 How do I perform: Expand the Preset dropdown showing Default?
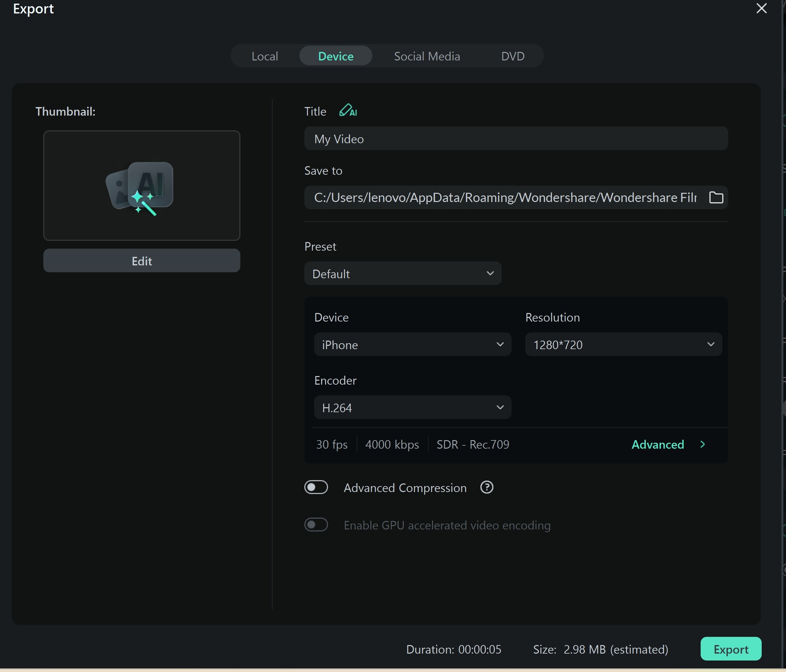(403, 274)
